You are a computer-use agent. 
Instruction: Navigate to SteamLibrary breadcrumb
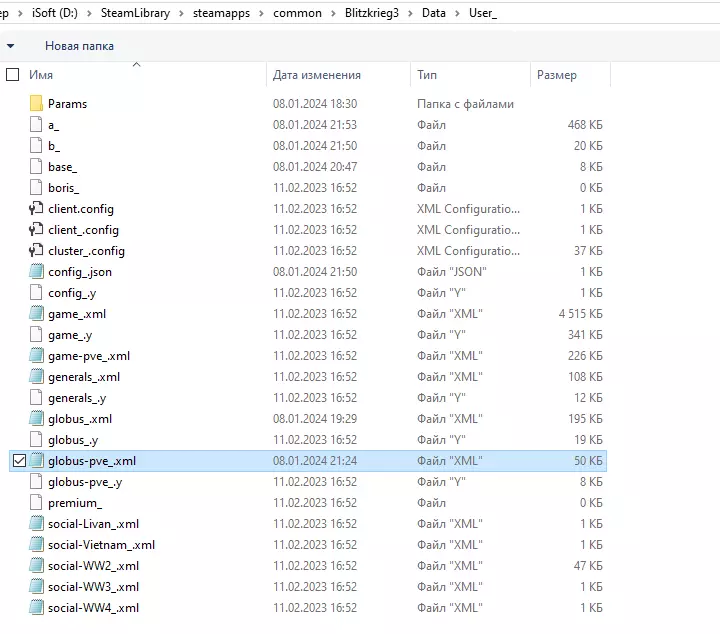pyautogui.click(x=135, y=13)
